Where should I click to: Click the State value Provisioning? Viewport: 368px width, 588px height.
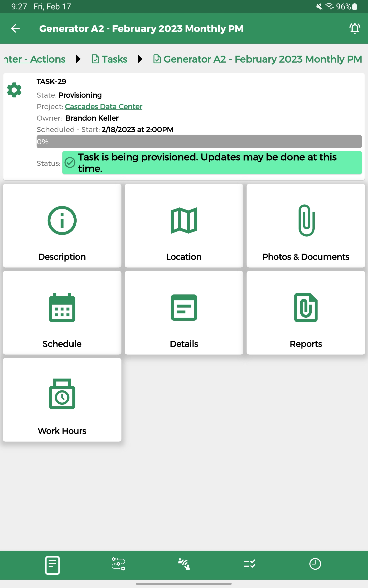point(80,95)
